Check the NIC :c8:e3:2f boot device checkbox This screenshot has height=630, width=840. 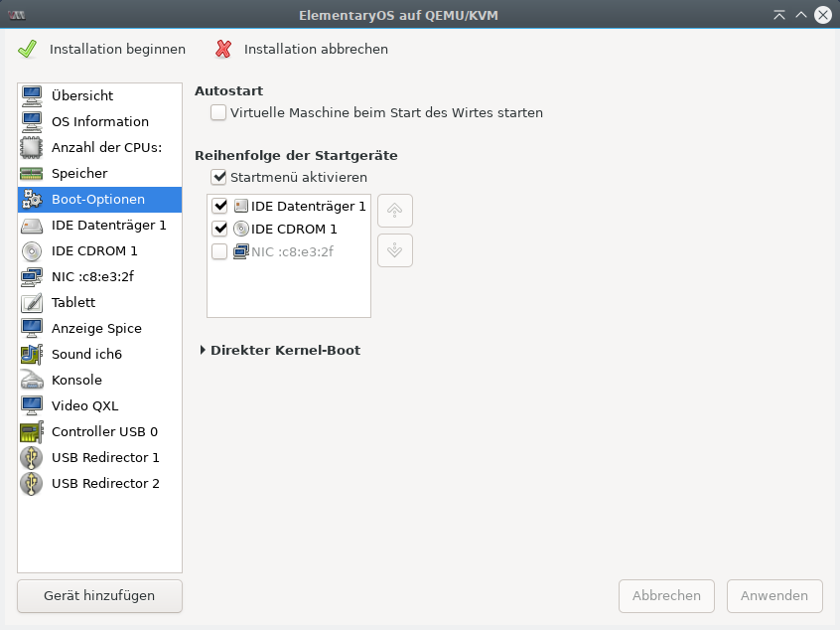point(219,251)
